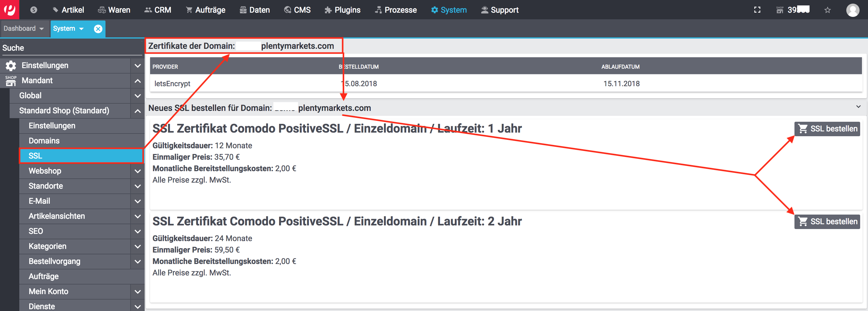Screen dimensions: 868x311
Task: Open the Daten menu
Action: [255, 10]
